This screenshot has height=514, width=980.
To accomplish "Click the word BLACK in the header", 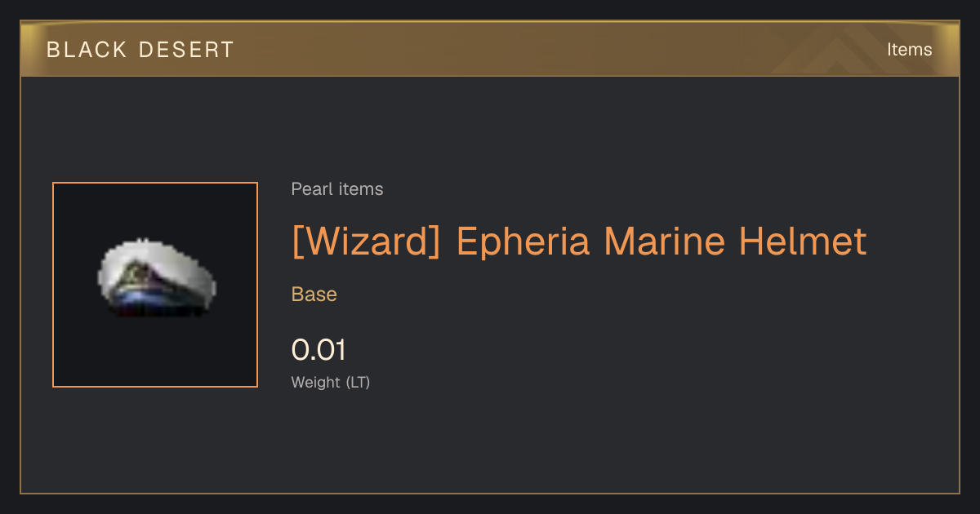I will click(x=86, y=50).
